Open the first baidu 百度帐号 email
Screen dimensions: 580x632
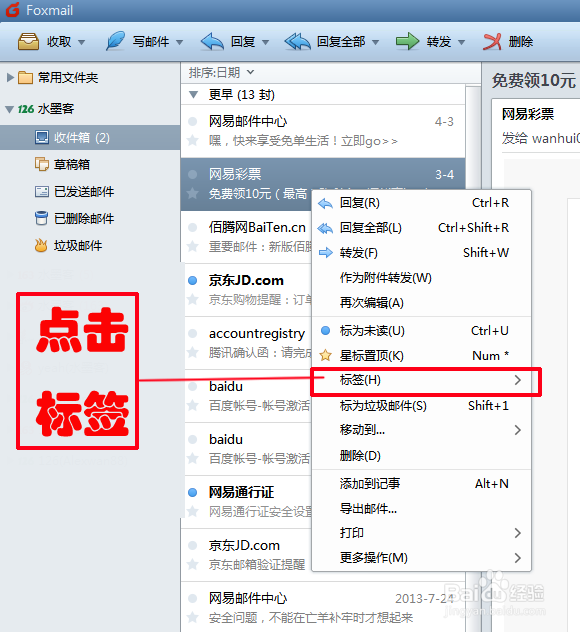pyautogui.click(x=248, y=396)
